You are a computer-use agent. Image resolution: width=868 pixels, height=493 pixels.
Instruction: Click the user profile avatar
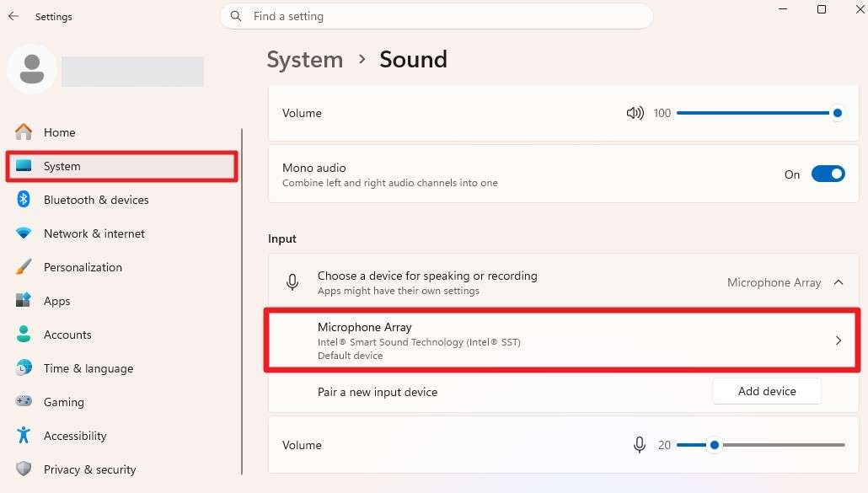[x=32, y=69]
